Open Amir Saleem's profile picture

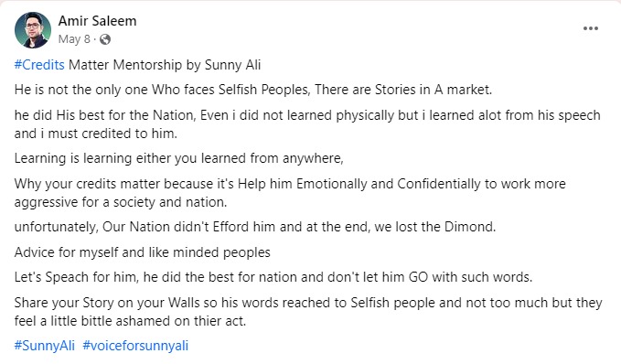[x=33, y=30]
